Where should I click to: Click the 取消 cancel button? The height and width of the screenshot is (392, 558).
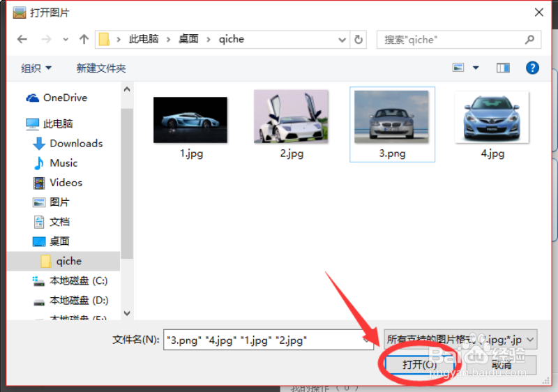tap(502, 365)
